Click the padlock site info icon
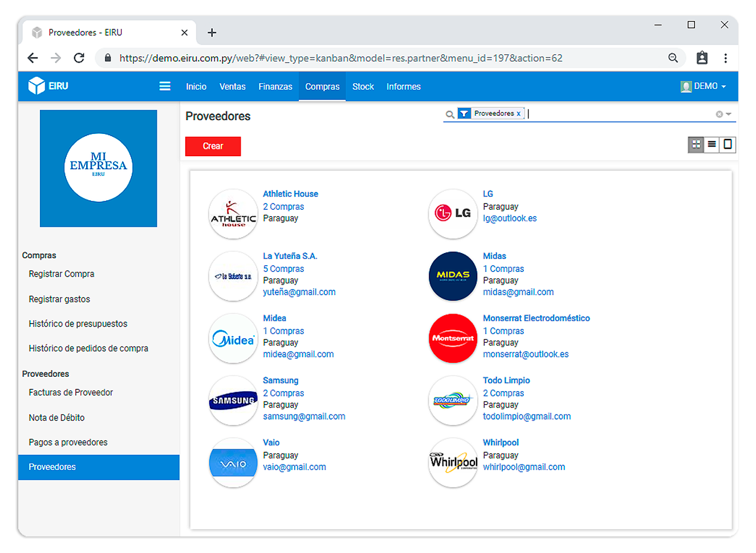Image resolution: width=756 pixels, height=553 pixels. point(107,58)
